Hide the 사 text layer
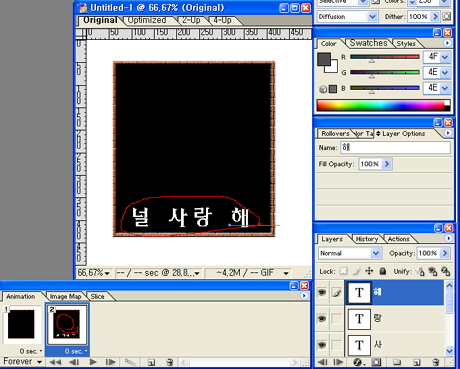The width and height of the screenshot is (460, 369). tap(322, 345)
